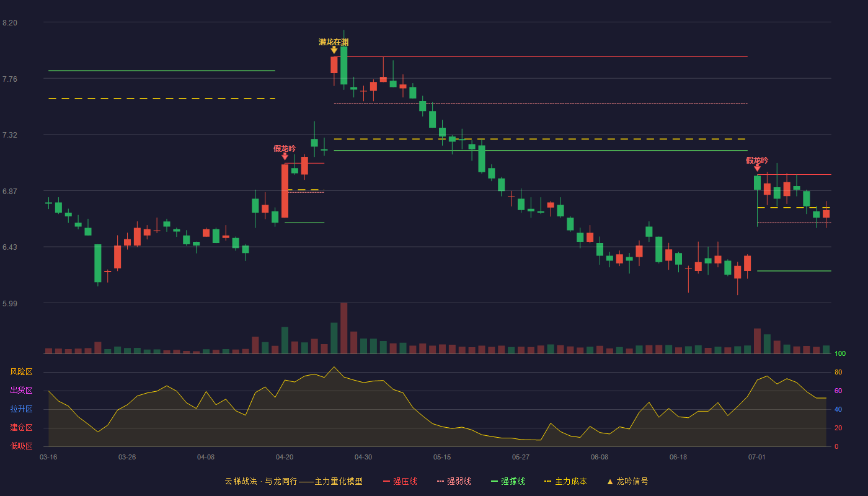
Task: Click the 06-08 date label
Action: click(x=600, y=457)
